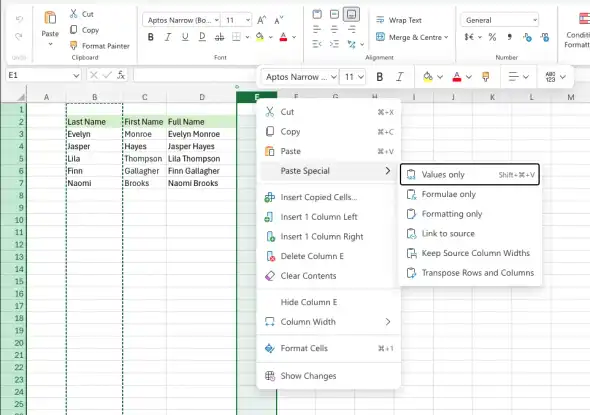Open the ribbon font size 11 box

click(237, 20)
